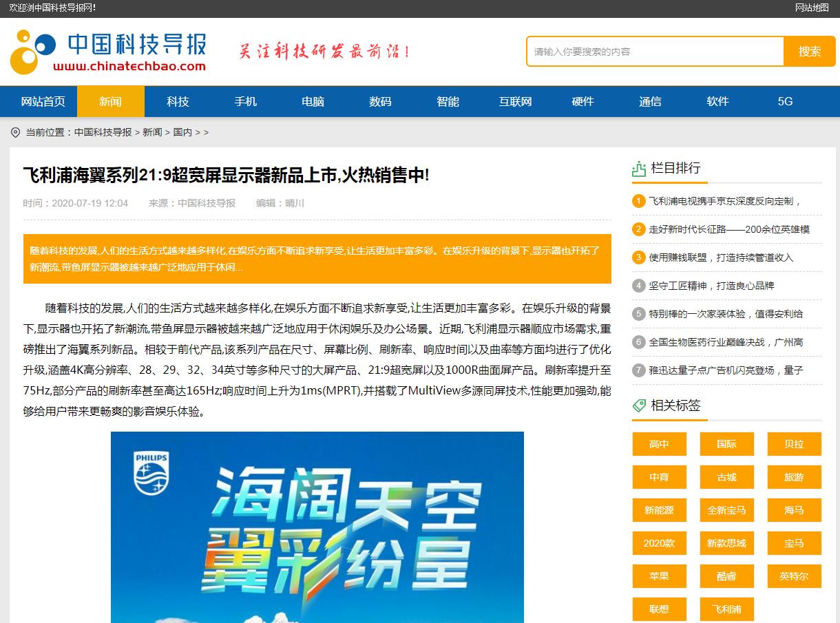Click the 来源：中国科技导报 source text
840x623 pixels.
[x=192, y=203]
